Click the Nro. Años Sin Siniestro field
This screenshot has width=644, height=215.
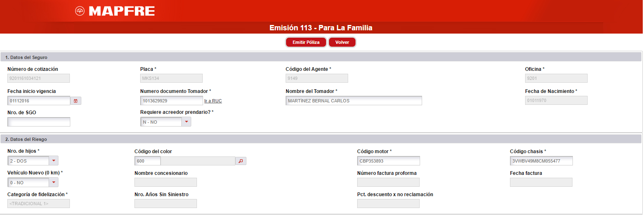(165, 204)
